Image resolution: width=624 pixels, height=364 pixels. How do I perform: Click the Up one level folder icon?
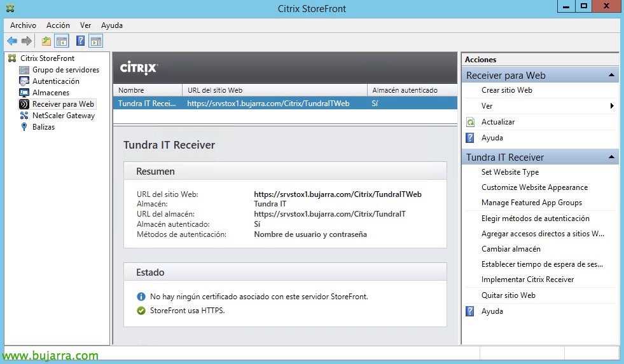(46, 41)
